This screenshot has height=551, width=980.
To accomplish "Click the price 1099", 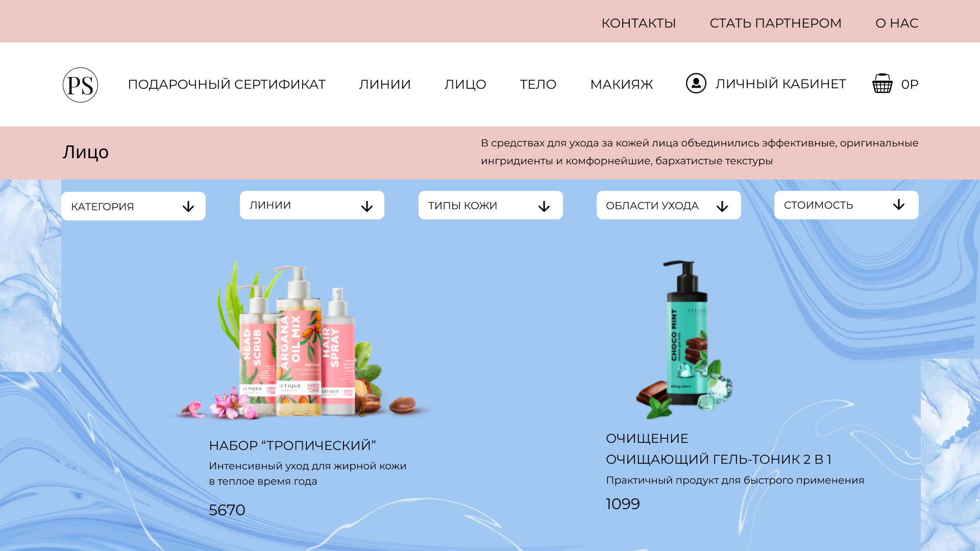I will [623, 504].
